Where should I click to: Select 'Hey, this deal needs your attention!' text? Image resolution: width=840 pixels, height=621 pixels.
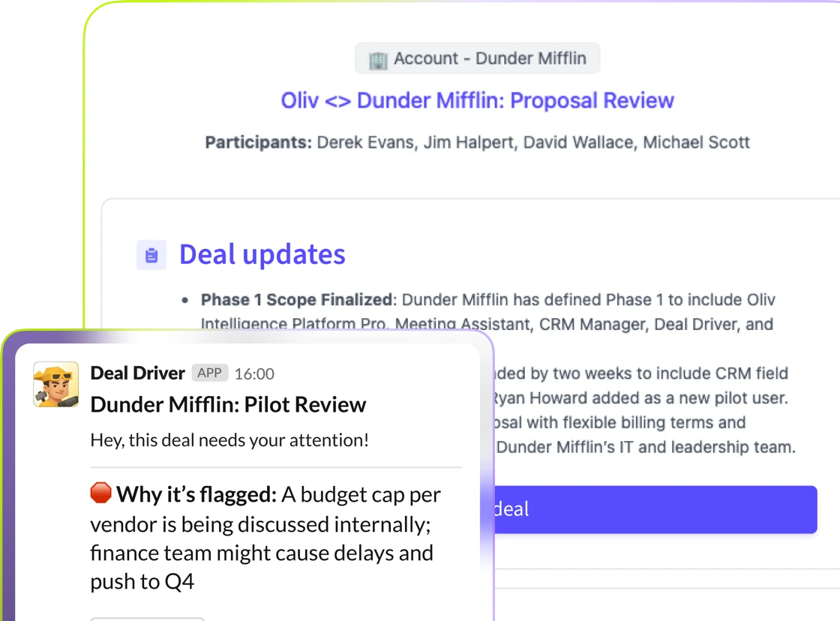click(x=229, y=440)
